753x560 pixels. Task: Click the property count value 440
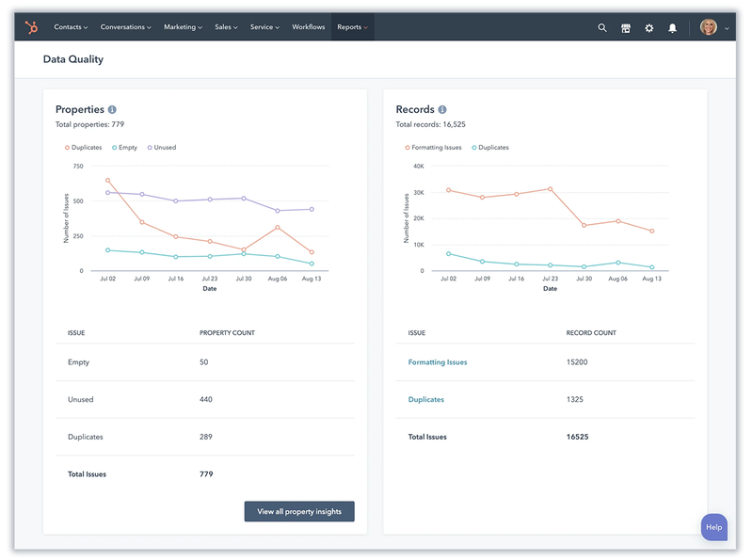[206, 400]
